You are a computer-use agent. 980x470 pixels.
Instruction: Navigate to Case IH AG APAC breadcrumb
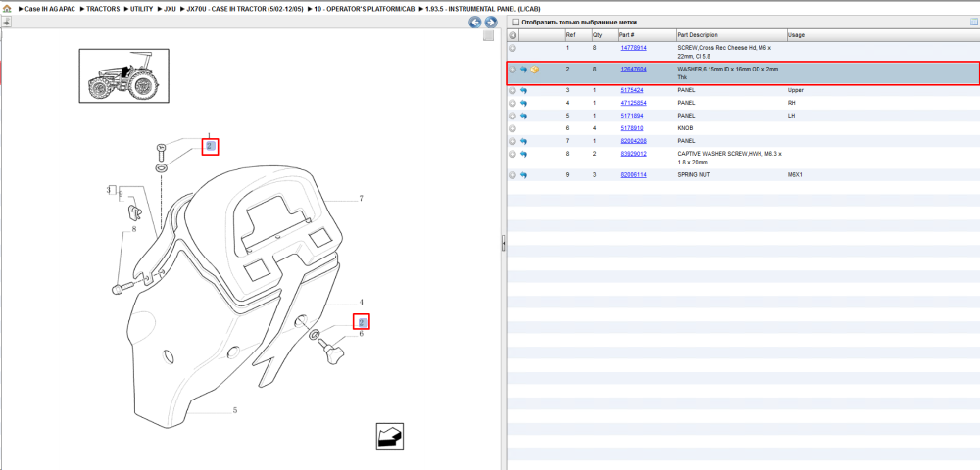tap(50, 10)
